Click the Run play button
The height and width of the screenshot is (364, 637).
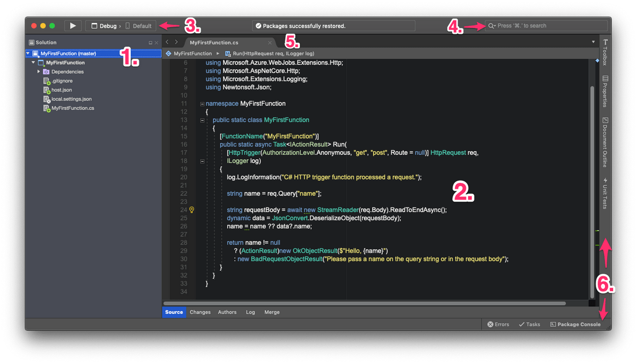73,25
